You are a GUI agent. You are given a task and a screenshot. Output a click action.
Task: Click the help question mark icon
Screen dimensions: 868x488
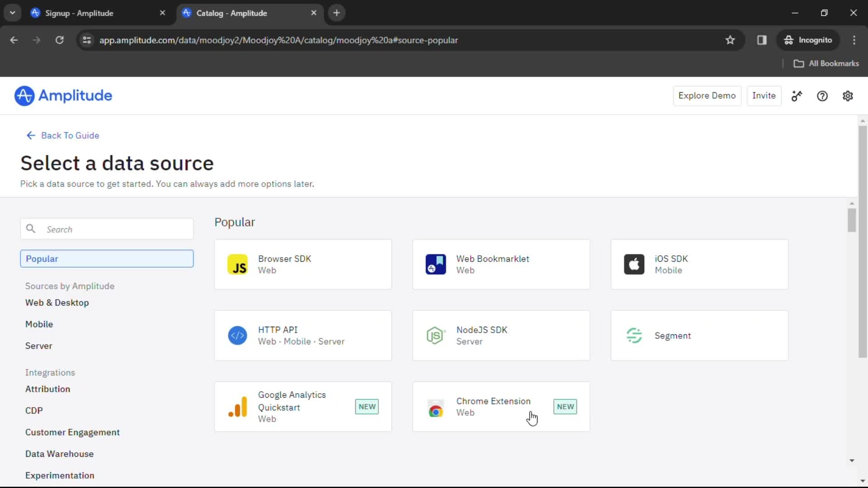tap(823, 96)
